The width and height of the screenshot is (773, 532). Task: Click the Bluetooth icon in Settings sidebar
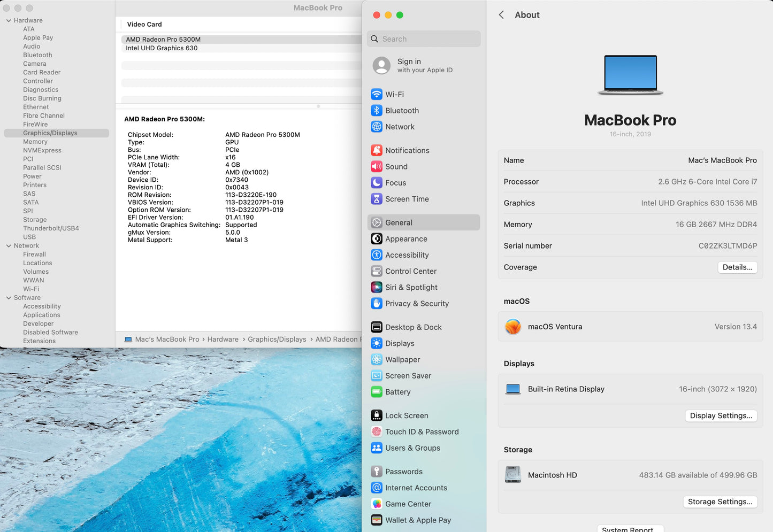(x=377, y=111)
